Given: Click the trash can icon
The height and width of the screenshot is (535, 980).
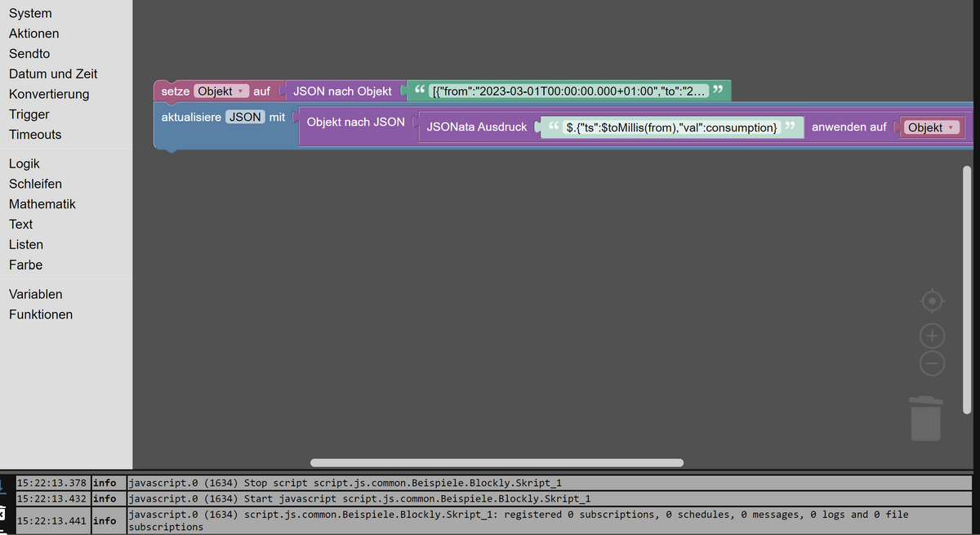Looking at the screenshot, I should [925, 417].
